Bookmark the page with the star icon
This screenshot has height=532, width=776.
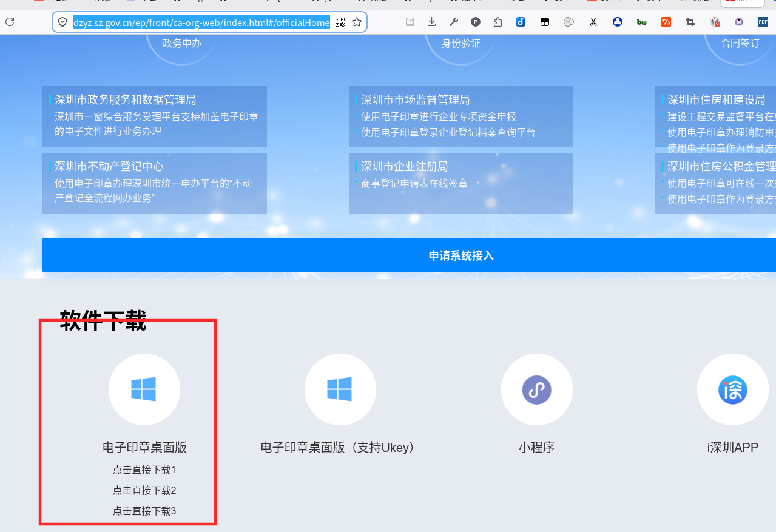pos(357,21)
